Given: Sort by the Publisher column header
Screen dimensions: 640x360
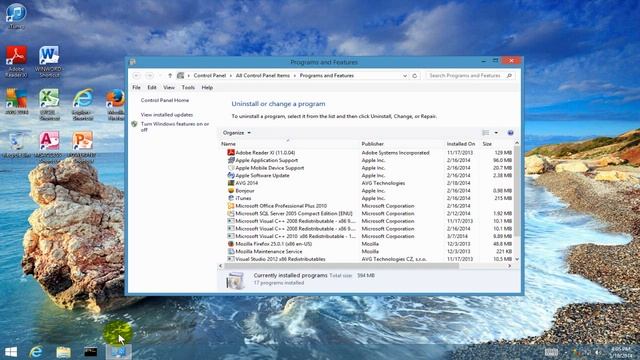Looking at the screenshot, I should (x=402, y=144).
